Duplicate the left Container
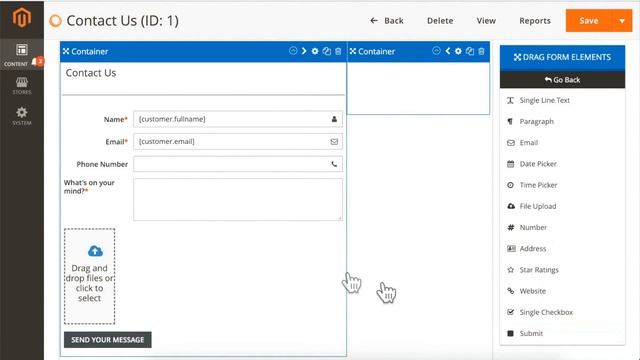This screenshot has width=640, height=360. (x=327, y=51)
